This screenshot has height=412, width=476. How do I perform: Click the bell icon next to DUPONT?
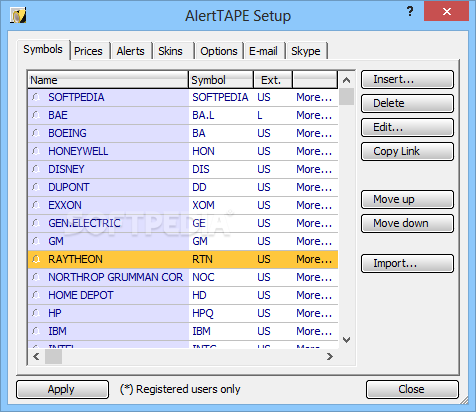36,187
